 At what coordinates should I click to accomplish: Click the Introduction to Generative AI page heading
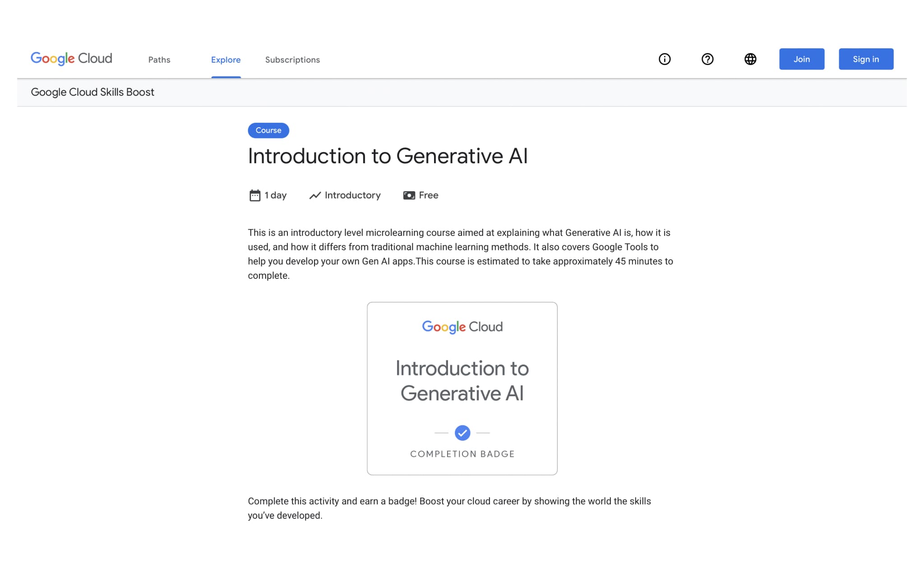click(x=388, y=156)
